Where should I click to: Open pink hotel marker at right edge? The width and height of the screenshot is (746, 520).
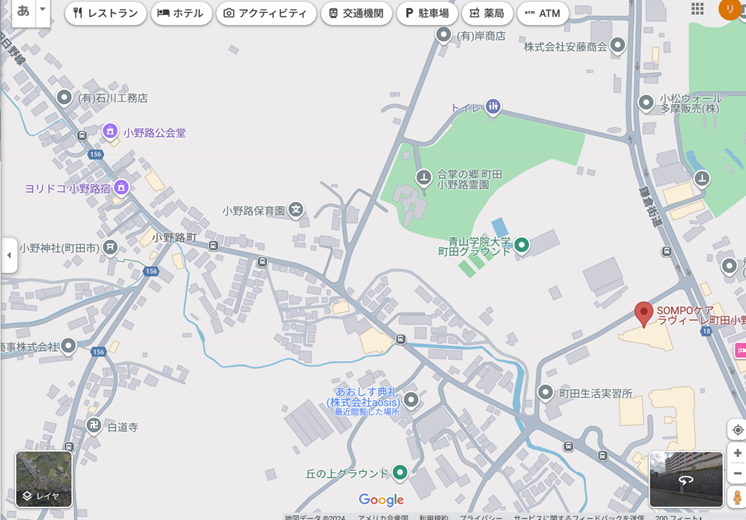(740, 350)
